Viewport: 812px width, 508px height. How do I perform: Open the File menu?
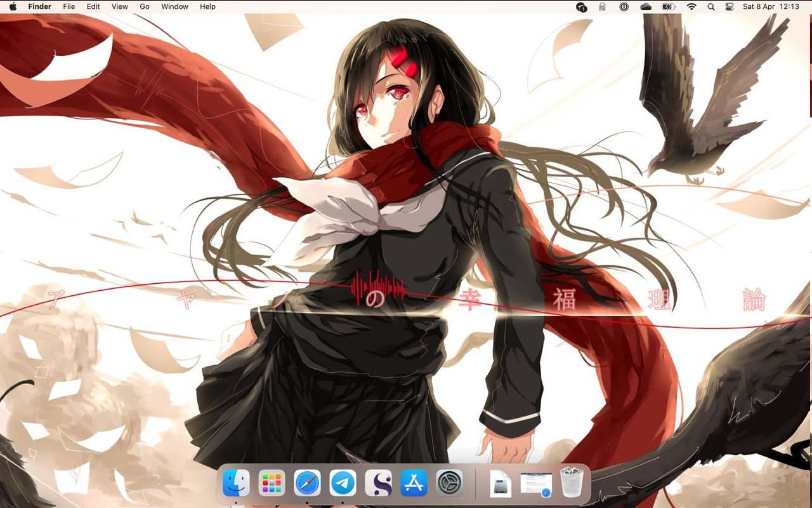(x=69, y=6)
